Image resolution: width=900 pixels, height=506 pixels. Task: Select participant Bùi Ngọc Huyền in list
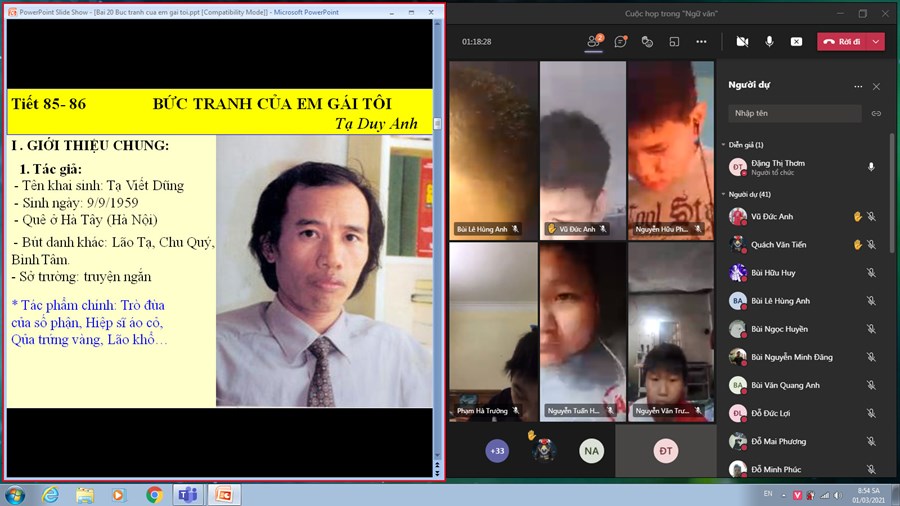click(779, 329)
